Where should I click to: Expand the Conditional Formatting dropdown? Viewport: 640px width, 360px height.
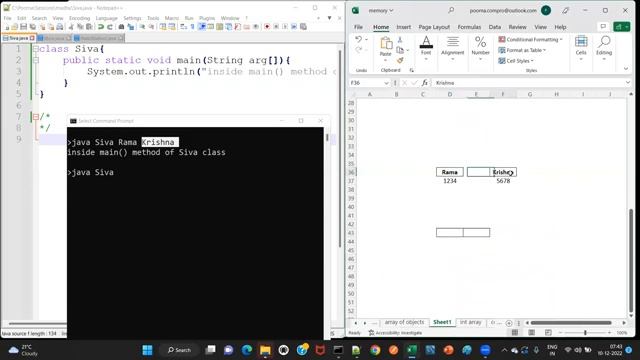[x=561, y=40]
